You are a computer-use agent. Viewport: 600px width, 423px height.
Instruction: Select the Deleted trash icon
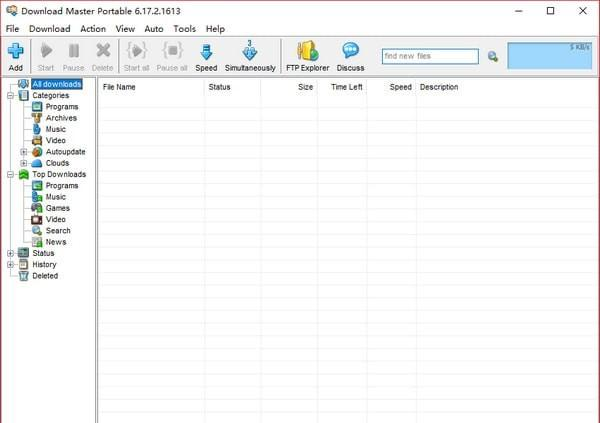24,276
